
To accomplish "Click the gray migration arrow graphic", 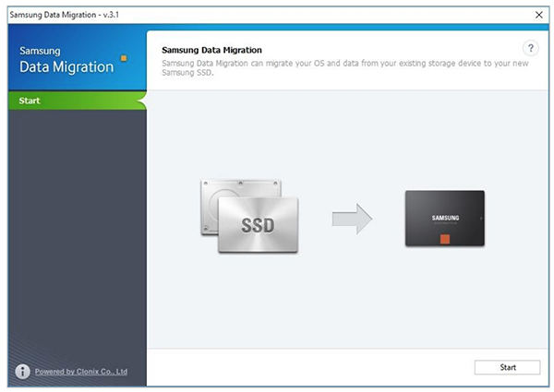I will click(352, 219).
